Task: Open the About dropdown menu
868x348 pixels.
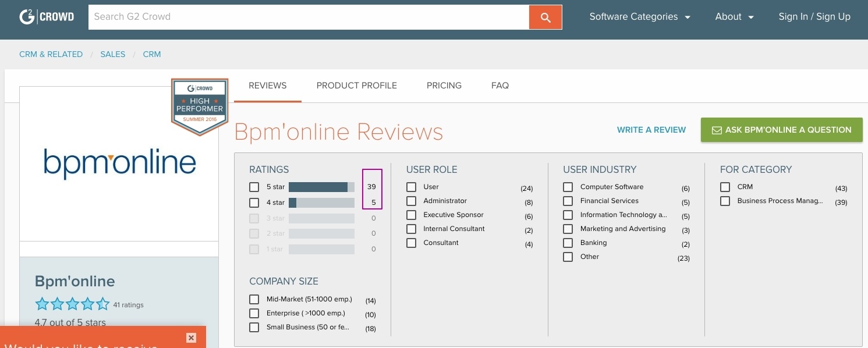Action: click(735, 17)
